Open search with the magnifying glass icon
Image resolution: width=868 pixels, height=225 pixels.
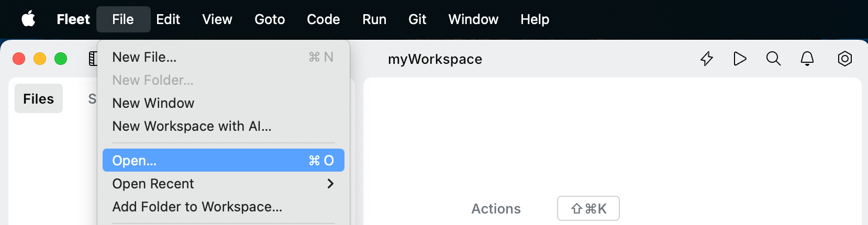[773, 59]
